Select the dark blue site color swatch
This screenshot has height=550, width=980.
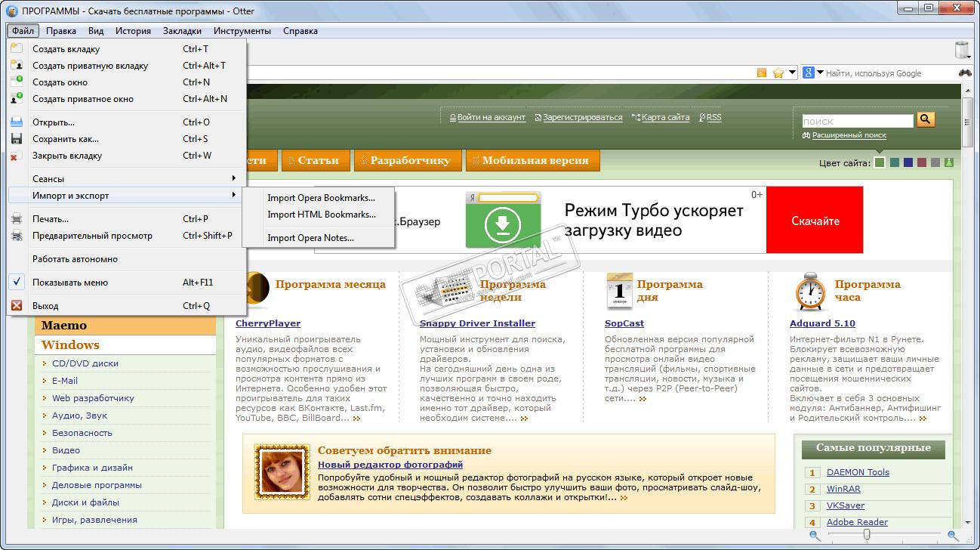coord(908,162)
